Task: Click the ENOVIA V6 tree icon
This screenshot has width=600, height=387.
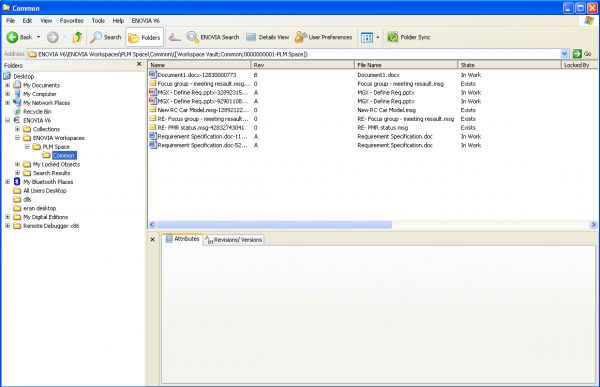Action: click(17, 120)
